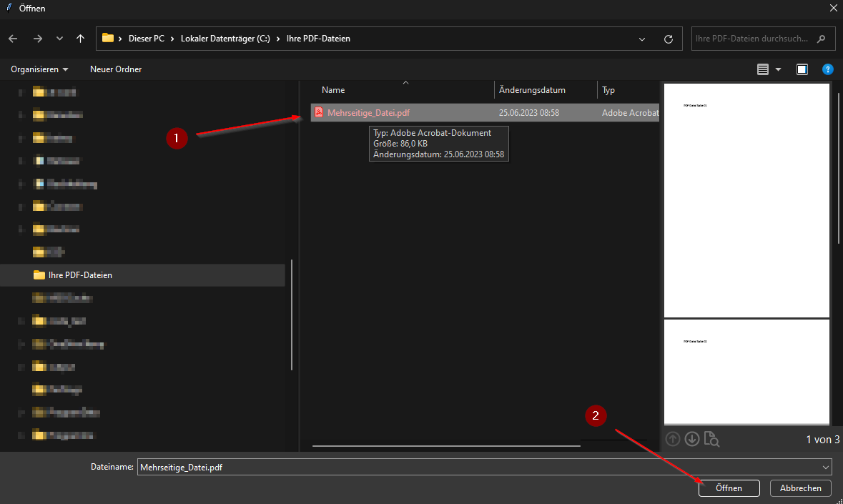Expand the address bar history dropdown
Viewport: 843px width, 504px height.
(x=642, y=39)
